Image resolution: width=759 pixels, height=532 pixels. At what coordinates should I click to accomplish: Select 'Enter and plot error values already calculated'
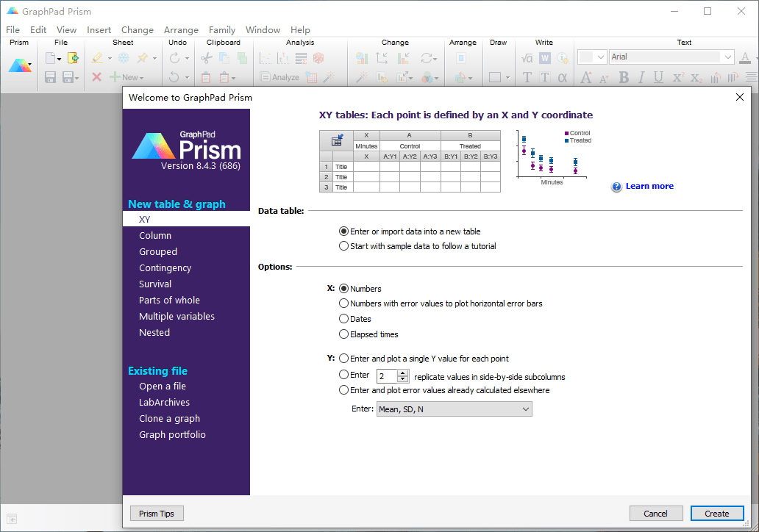click(343, 389)
